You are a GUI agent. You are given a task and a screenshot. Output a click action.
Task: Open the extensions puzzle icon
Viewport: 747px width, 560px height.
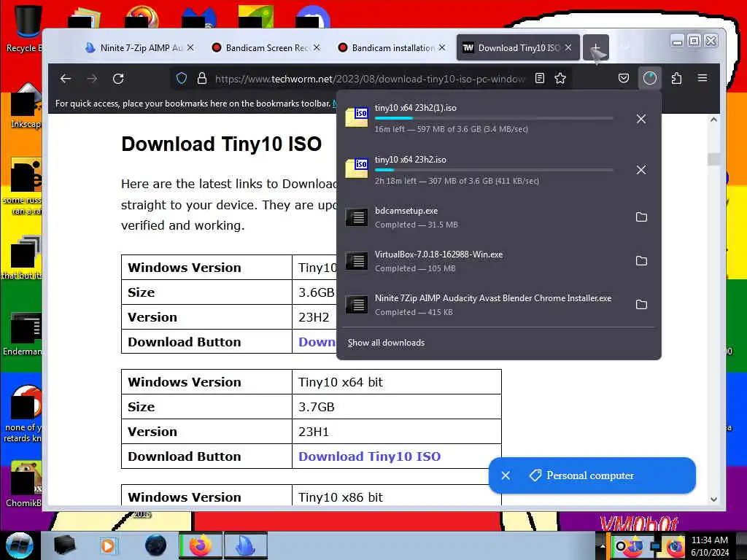(x=676, y=78)
